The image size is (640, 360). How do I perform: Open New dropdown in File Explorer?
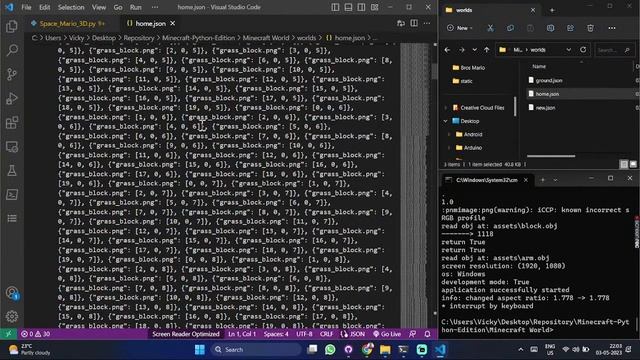click(460, 28)
